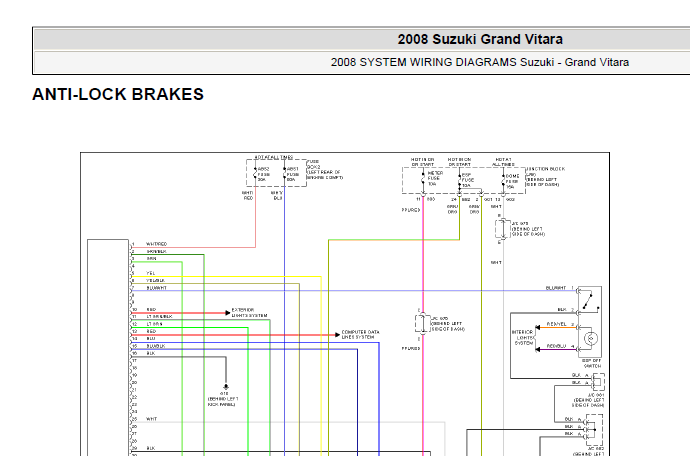Click 'HOT IN ON OR START' above METER FUSE
The image size is (690, 456).
[423, 162]
